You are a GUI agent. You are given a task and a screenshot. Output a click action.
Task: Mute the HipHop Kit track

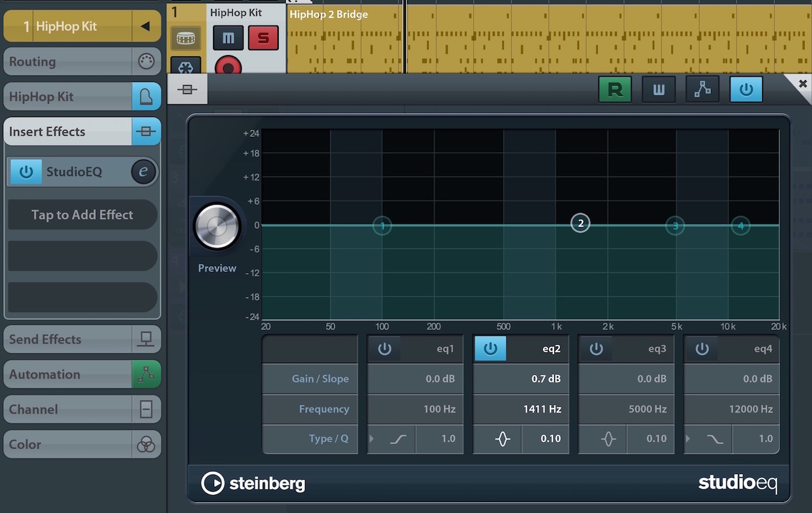[228, 38]
